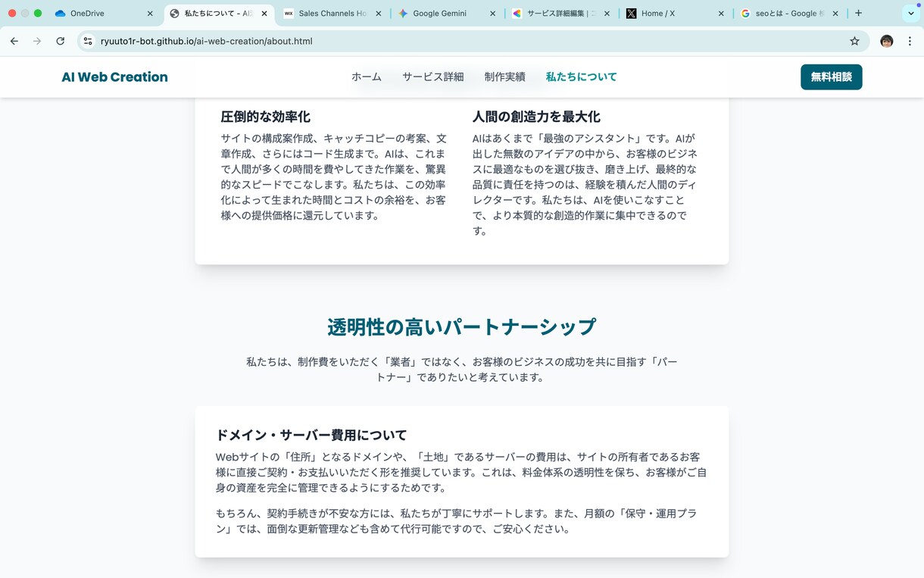Click the Google G favicon
924x578 pixels.
pyautogui.click(x=746, y=14)
